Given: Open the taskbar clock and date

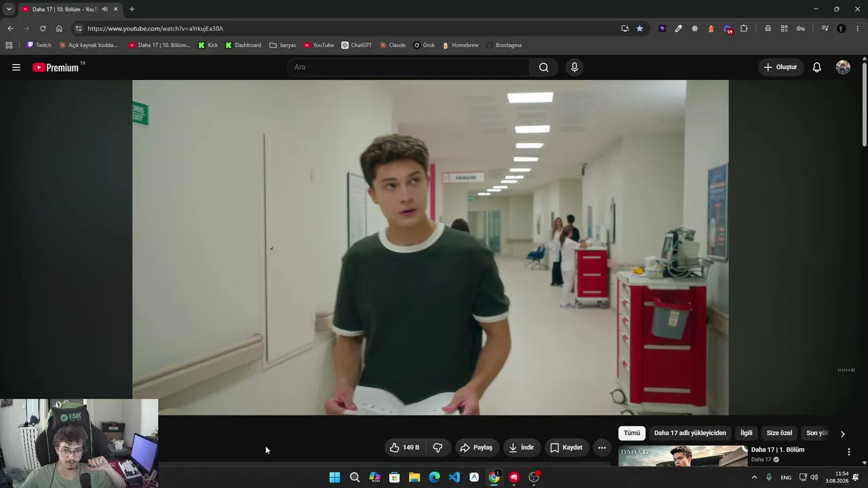Looking at the screenshot, I should [837, 477].
